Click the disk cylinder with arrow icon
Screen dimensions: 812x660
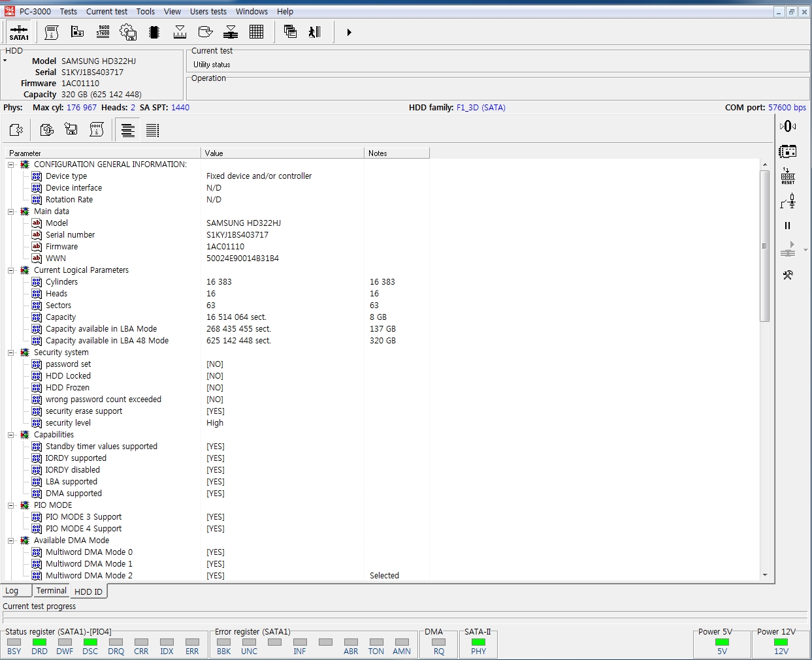205,32
